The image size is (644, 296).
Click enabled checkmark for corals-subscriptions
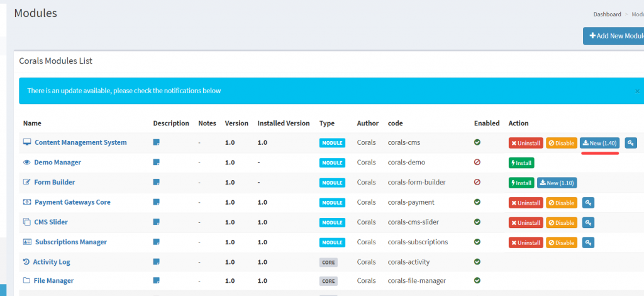[477, 242]
